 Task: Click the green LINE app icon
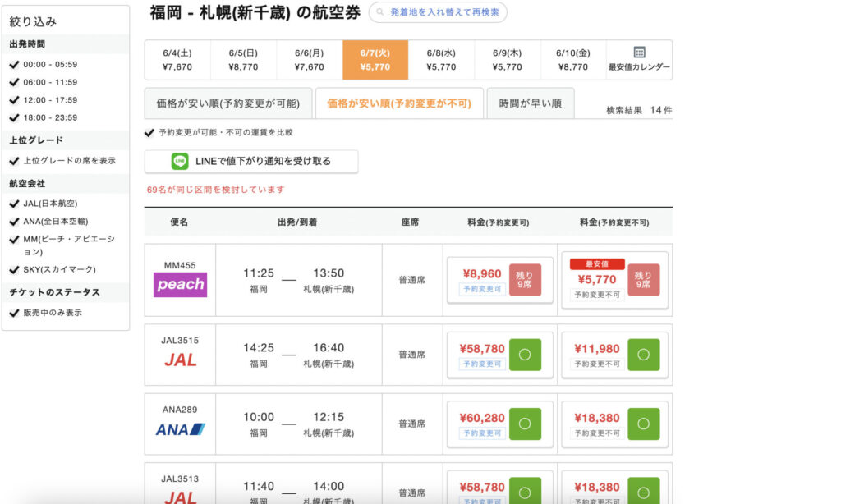(180, 161)
